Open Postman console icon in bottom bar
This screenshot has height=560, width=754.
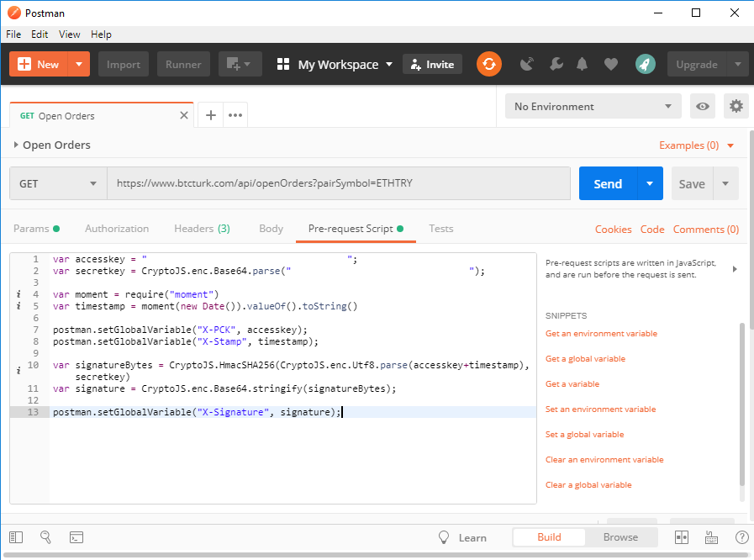tap(76, 537)
